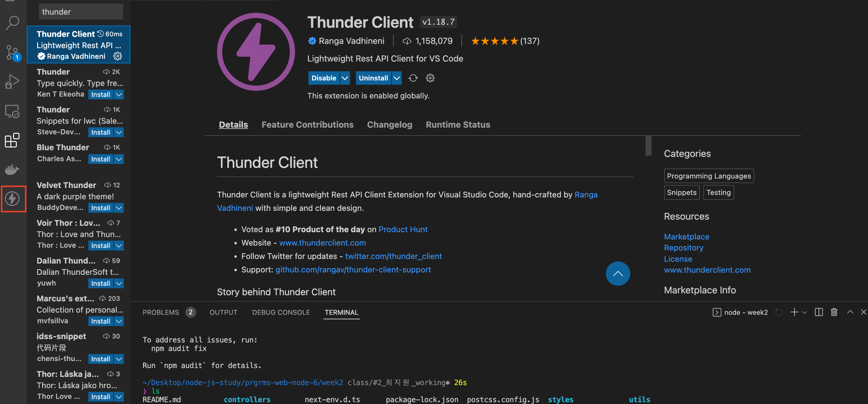Open Run and Debug view

12,82
